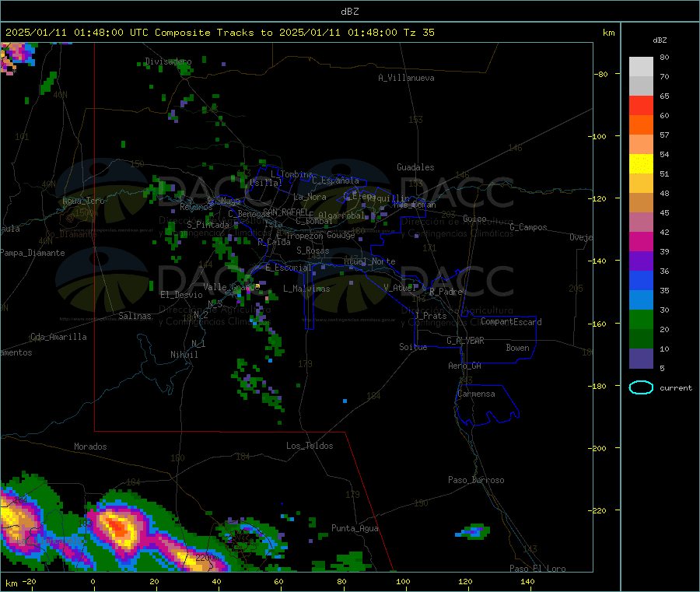This screenshot has height=592, width=700.
Task: Click the S_Rosas label
Action: pos(313,250)
